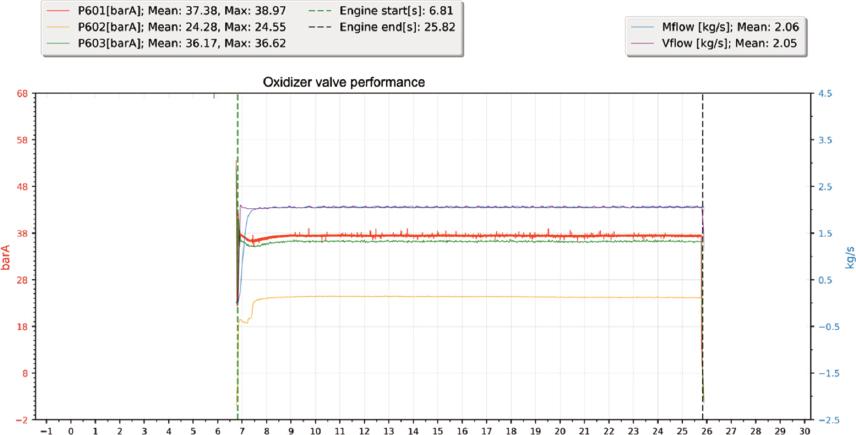The image size is (856, 435).
Task: Click the orange P602 curve in the plot
Action: pos(450,296)
